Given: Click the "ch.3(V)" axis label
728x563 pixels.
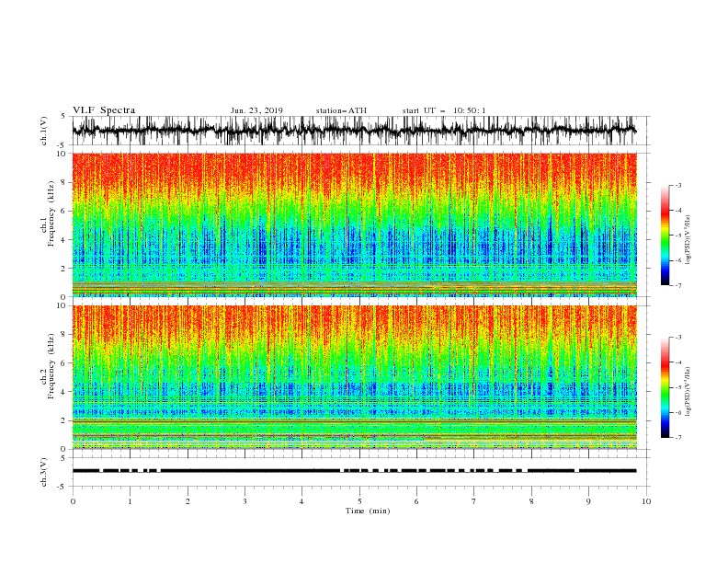Looking at the screenshot, I should (44, 472).
